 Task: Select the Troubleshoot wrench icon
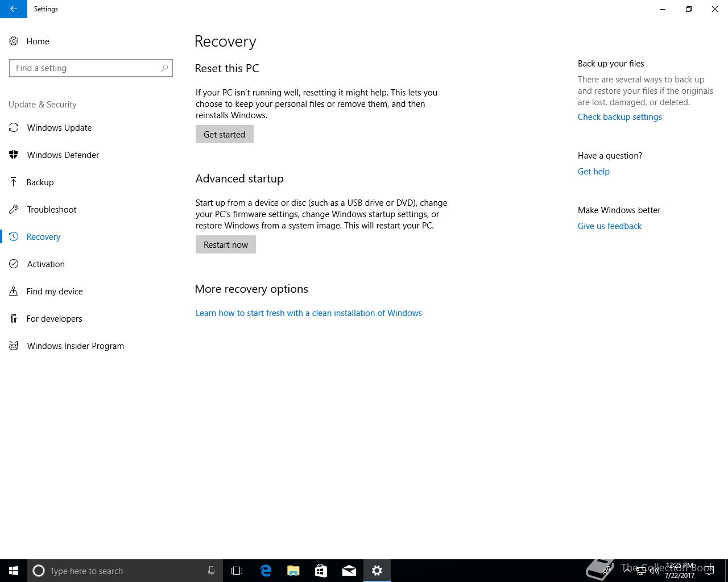click(x=14, y=209)
